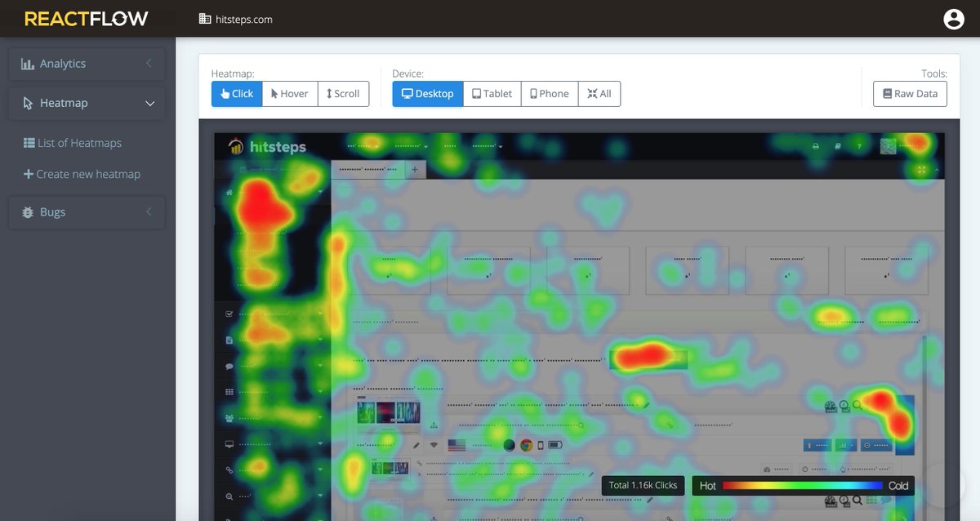Click the REACTFLOW logo

point(86,19)
